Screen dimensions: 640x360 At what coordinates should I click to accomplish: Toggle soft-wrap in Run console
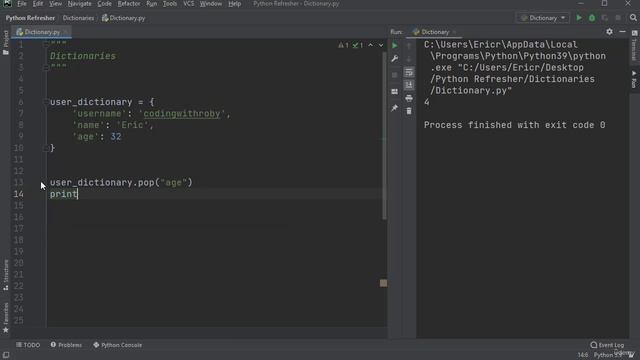tap(409, 72)
